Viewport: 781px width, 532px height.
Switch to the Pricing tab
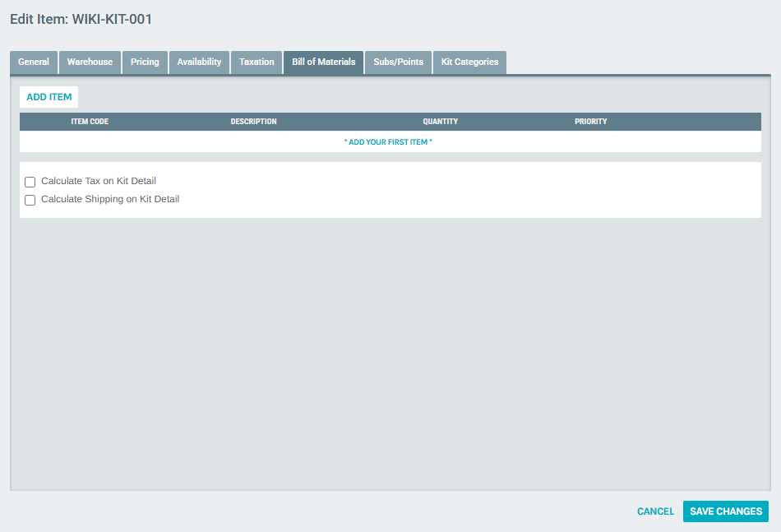[x=145, y=62]
